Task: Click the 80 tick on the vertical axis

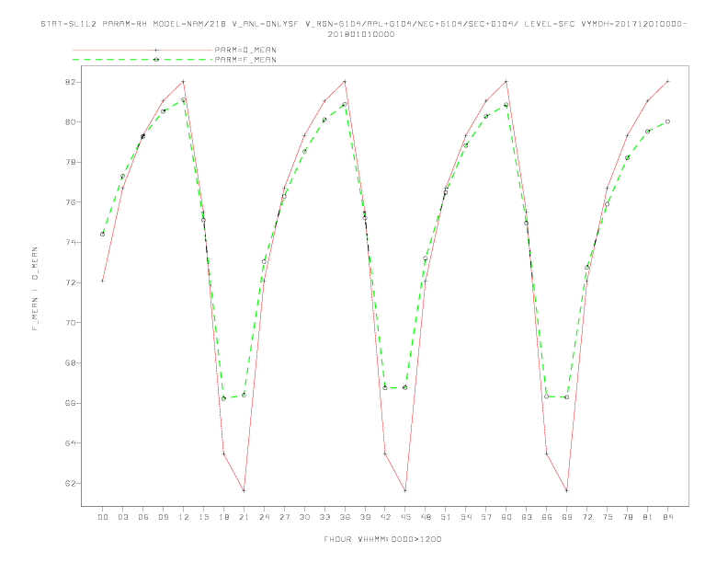Action: tap(70, 122)
